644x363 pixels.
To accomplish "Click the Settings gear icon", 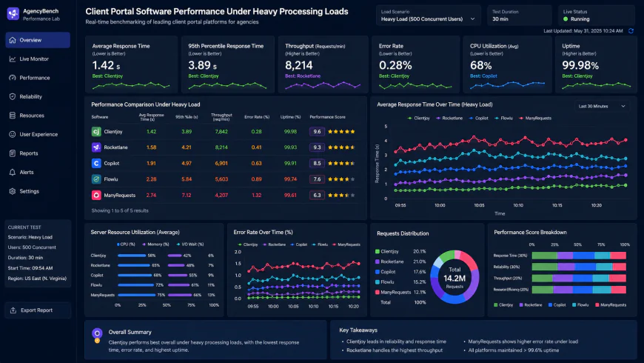I will (13, 191).
